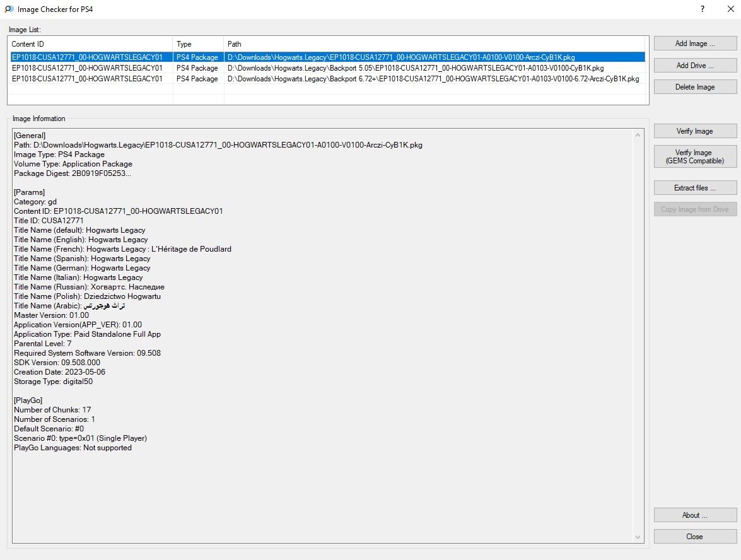Sort list by Path column header

[435, 44]
